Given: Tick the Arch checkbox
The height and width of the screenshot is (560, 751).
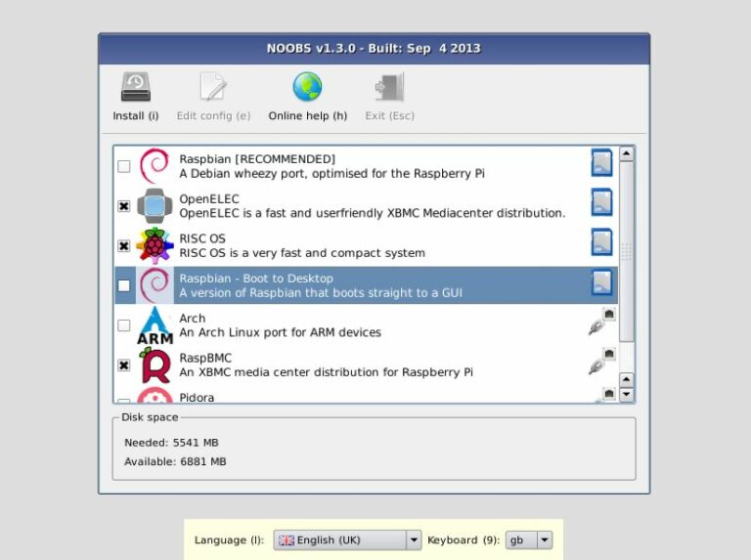Looking at the screenshot, I should tap(124, 325).
